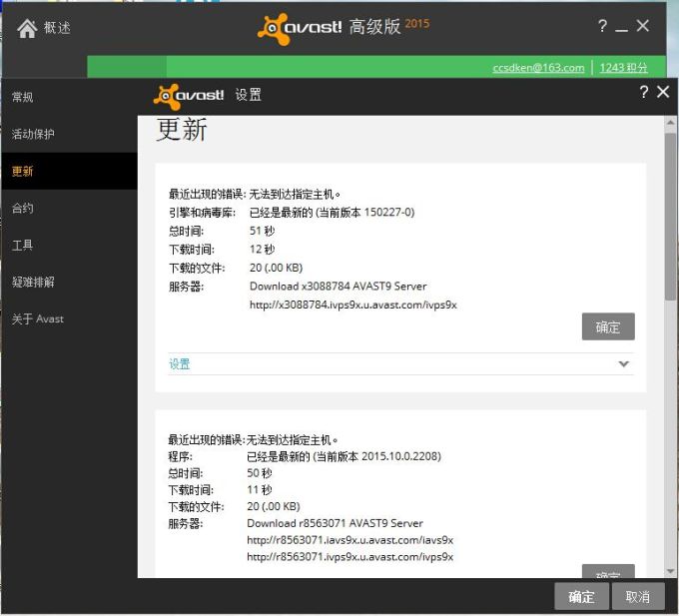The height and width of the screenshot is (616, 679).
Task: Click the 概述 label in the header
Action: (57, 28)
